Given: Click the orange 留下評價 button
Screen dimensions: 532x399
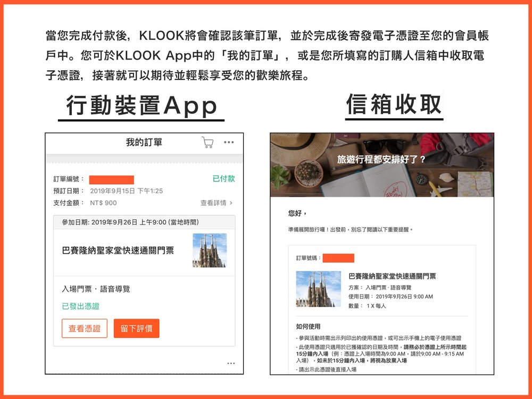Looking at the screenshot, I should coord(137,329).
